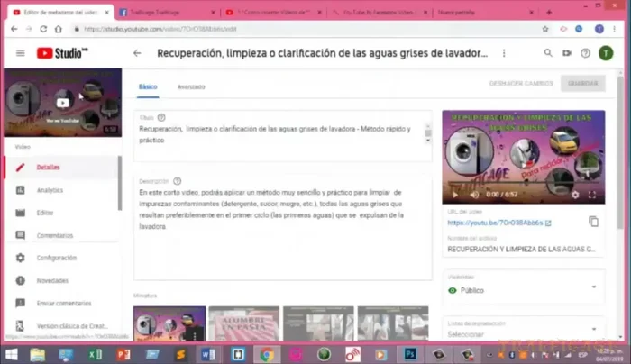Switch to Versión clásica de Creator Studio
The width and height of the screenshot is (631, 364).
tap(61, 326)
